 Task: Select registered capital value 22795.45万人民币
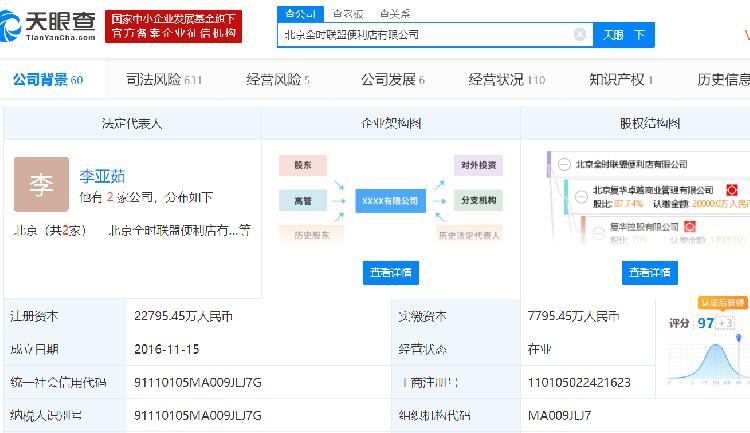[x=183, y=316]
